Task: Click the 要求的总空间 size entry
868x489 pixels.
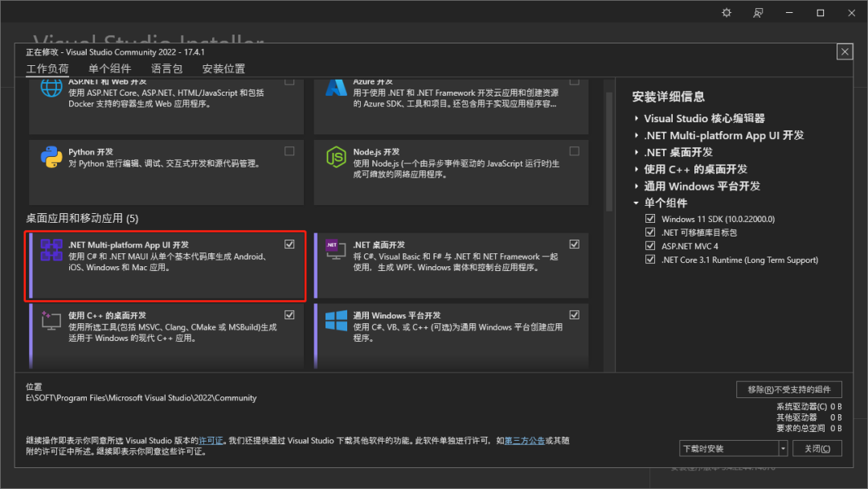Action: click(x=809, y=428)
